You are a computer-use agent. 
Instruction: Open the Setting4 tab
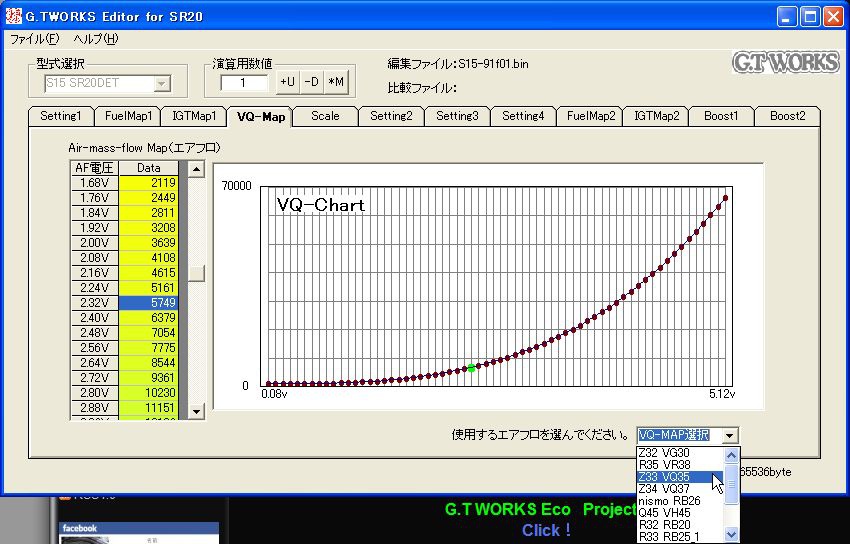[523, 116]
